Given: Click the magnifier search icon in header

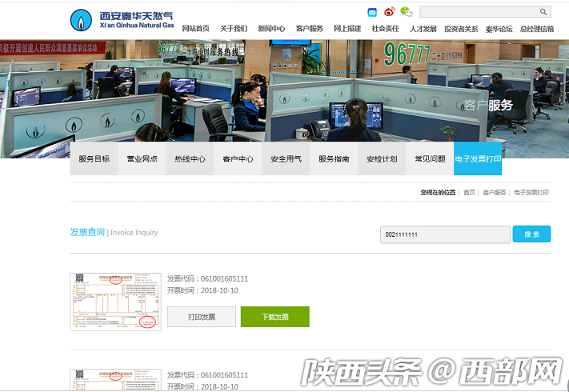Looking at the screenshot, I should coord(543,12).
